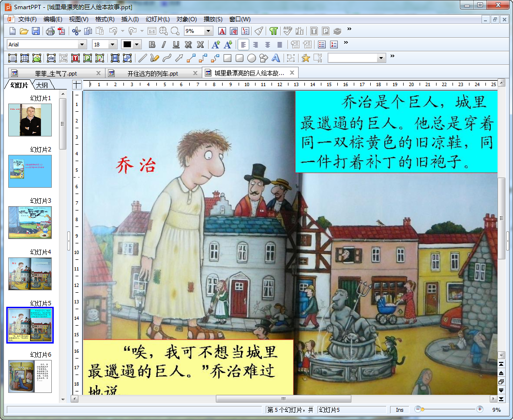
Task: Insert a movie clip object
Action: tap(115, 58)
